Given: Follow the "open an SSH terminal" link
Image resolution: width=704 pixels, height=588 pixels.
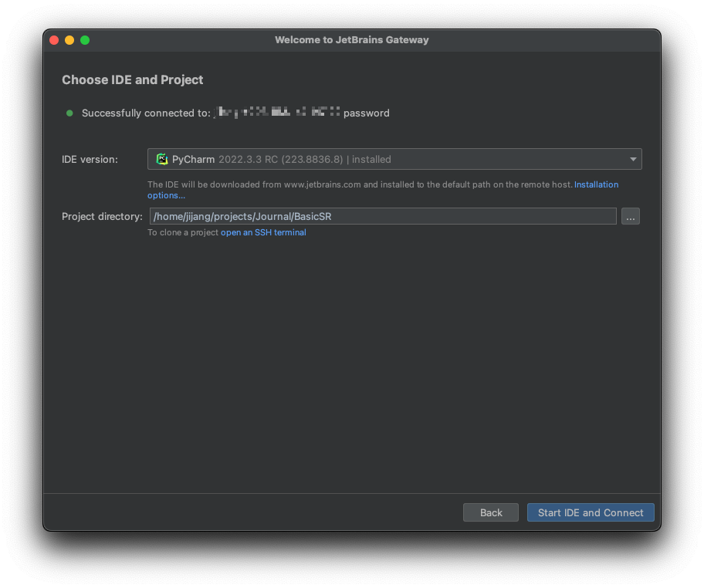Looking at the screenshot, I should (262, 232).
